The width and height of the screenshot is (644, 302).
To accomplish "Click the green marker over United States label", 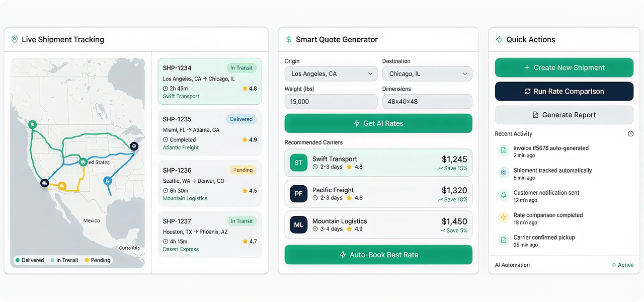I will pos(83,162).
